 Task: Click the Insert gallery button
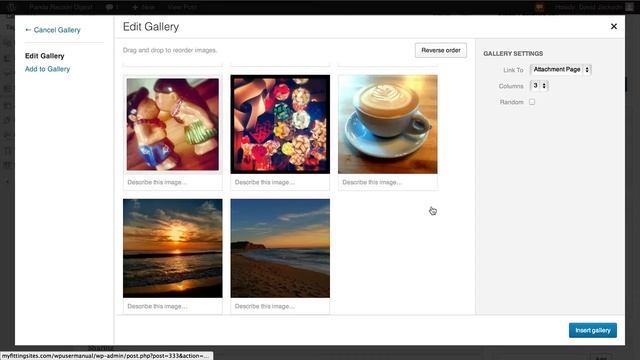point(593,330)
